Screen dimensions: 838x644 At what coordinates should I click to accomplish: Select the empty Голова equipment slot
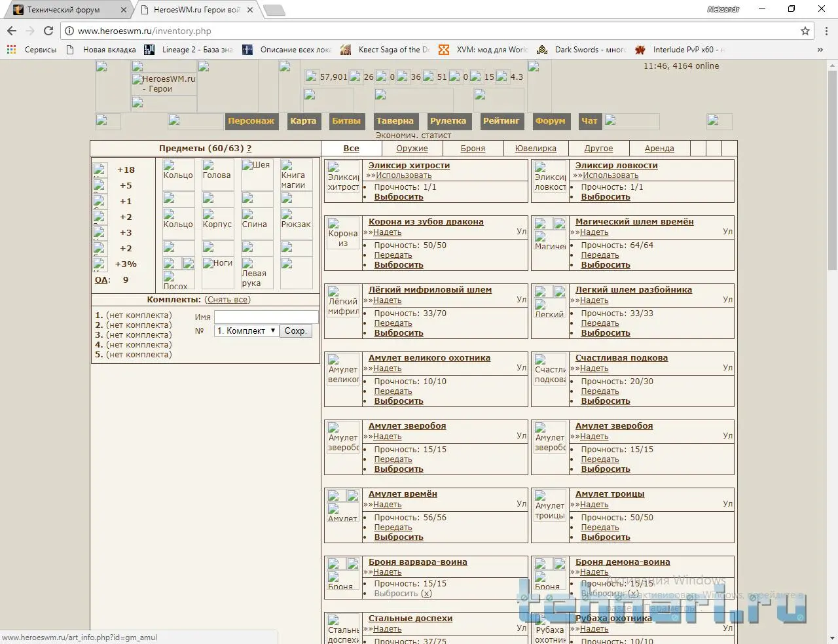click(217, 174)
